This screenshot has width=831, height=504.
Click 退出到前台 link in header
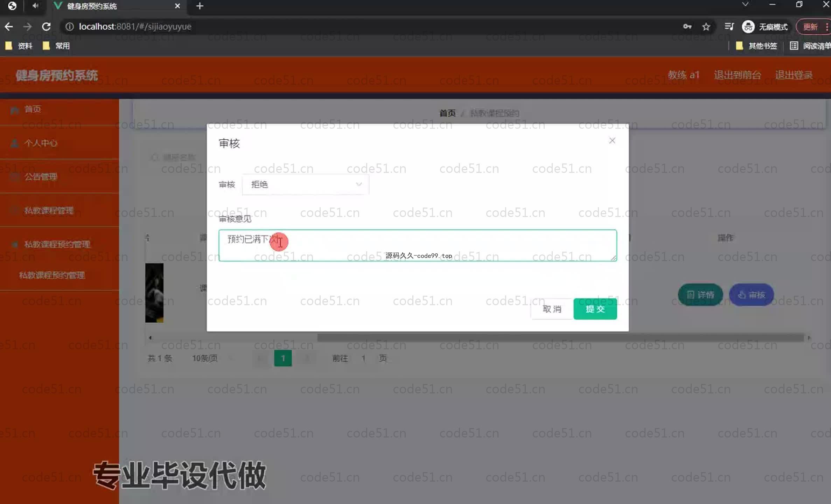coord(737,75)
